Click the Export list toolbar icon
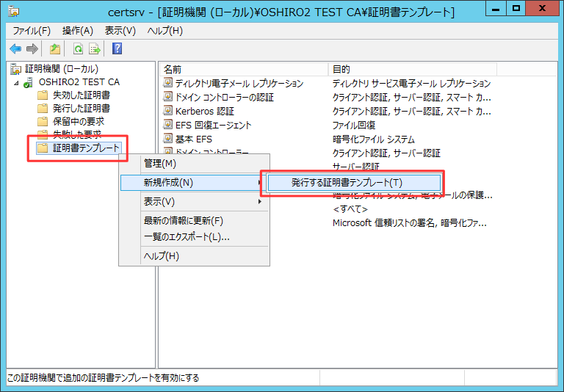Image resolution: width=564 pixels, height=392 pixels. pos(95,48)
